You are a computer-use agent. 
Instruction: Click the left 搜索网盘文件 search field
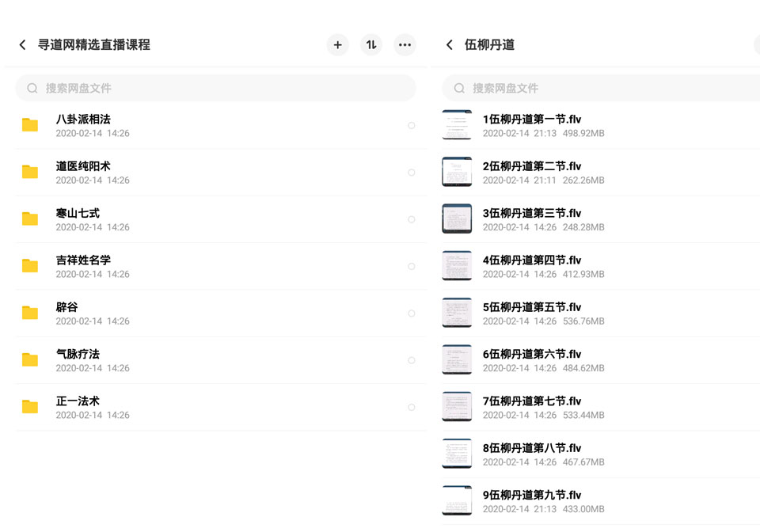[x=215, y=88]
